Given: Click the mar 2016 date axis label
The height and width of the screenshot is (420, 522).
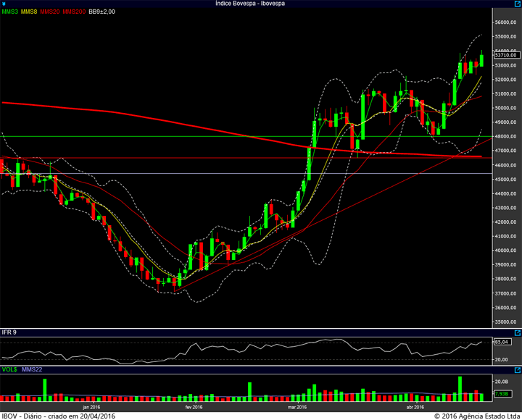Looking at the screenshot, I should pos(297,407).
